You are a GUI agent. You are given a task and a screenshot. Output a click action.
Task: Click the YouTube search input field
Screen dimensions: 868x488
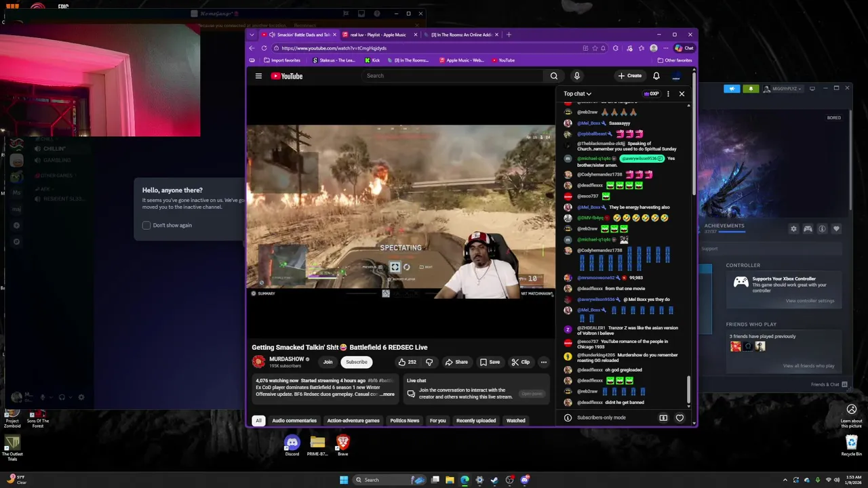tap(452, 76)
